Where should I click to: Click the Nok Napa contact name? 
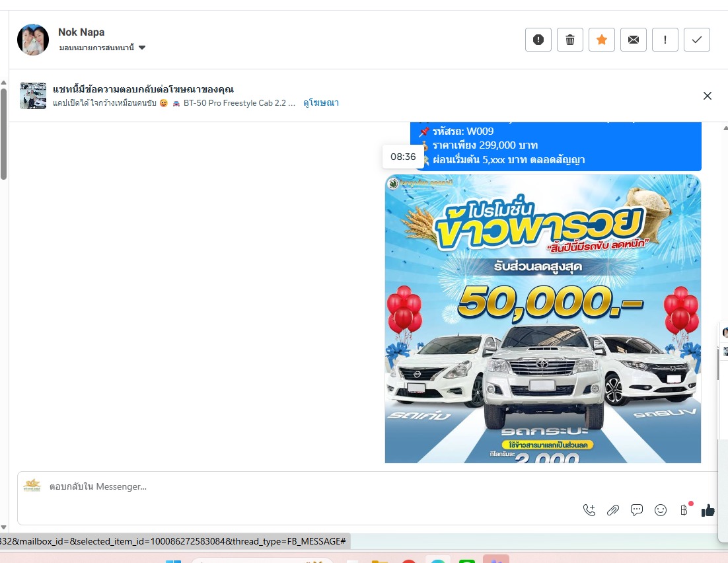coord(81,32)
